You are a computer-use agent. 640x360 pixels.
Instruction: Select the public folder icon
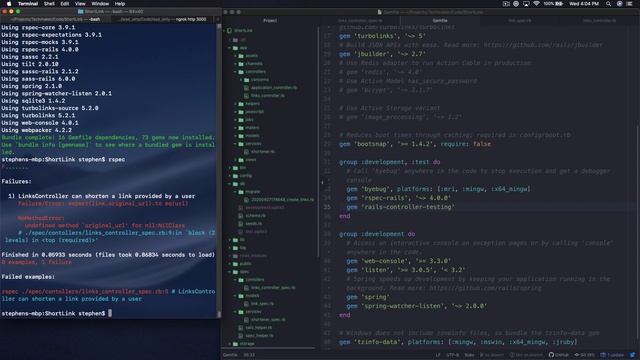coord(235,264)
